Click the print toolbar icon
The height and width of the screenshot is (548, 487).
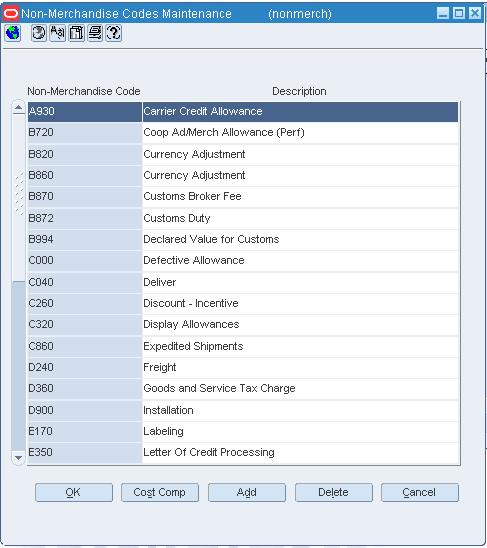click(x=95, y=33)
